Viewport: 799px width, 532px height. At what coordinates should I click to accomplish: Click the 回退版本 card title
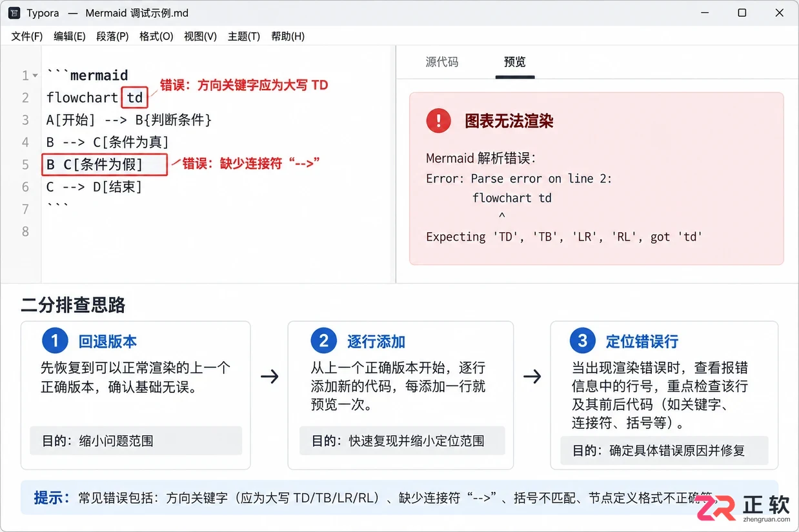(x=108, y=341)
